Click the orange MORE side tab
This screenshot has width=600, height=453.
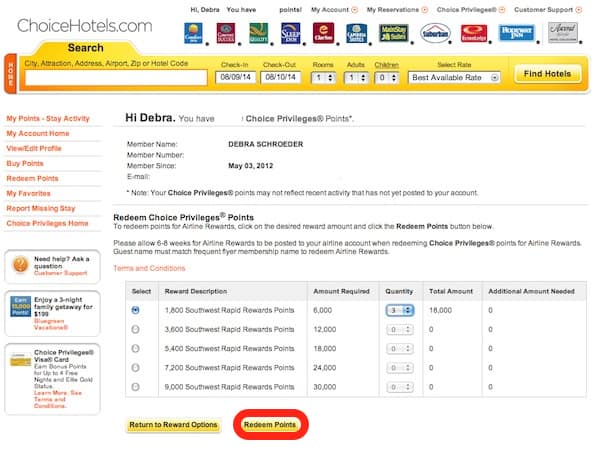pyautogui.click(x=11, y=74)
